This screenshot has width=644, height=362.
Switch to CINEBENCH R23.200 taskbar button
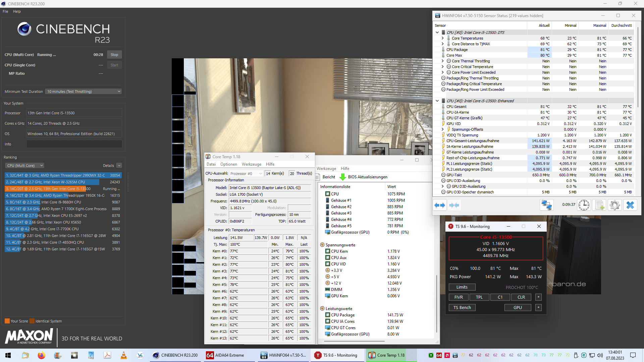pos(176,355)
